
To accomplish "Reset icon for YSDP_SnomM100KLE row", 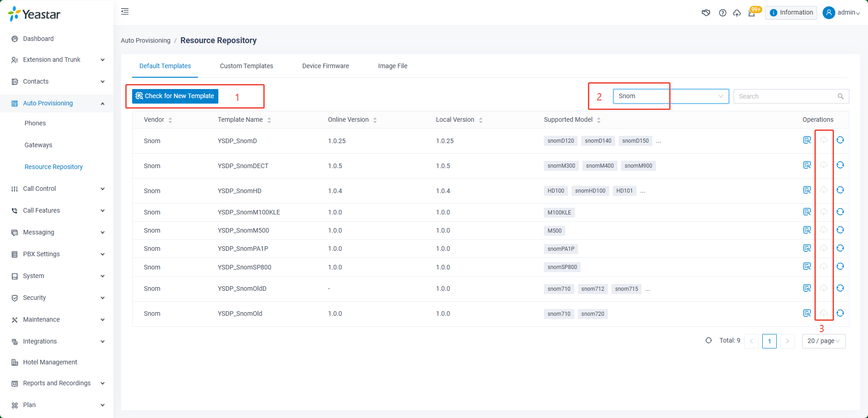I will (x=840, y=212).
